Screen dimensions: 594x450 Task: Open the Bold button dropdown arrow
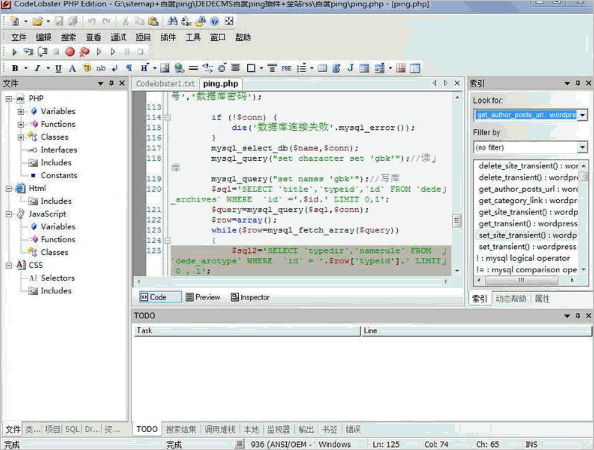(x=26, y=68)
